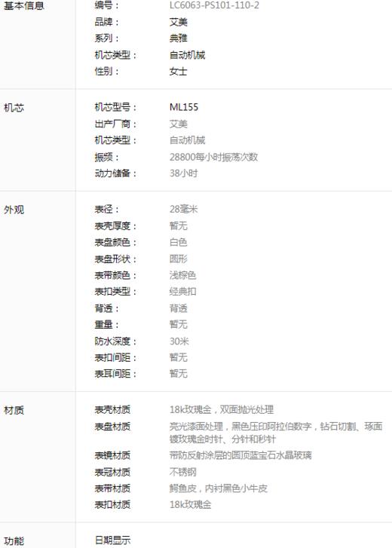Click the frequency value 28800每小时振荡次数
Image resolution: width=392 pixels, height=548 pixels.
click(x=214, y=157)
